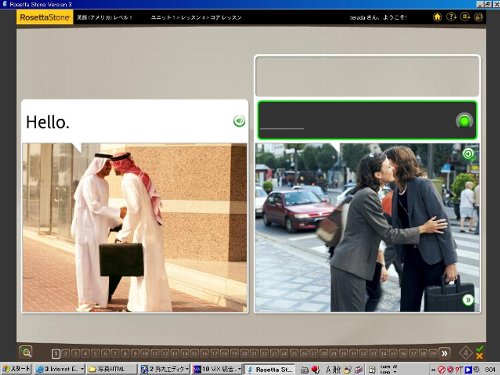Replay audio icon on the women photo

468,154
